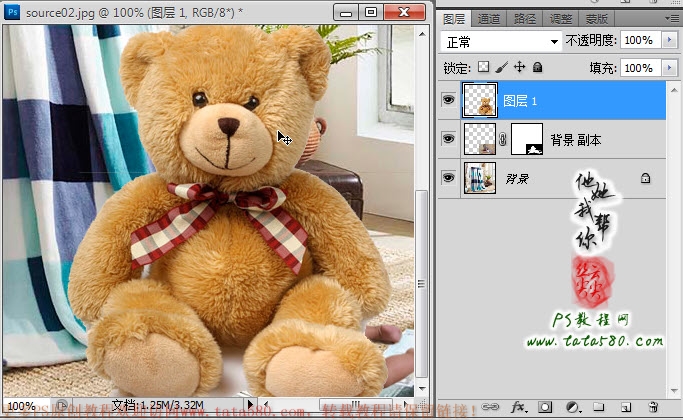Switch to 通道 channels tab
683x420 pixels.
click(489, 19)
